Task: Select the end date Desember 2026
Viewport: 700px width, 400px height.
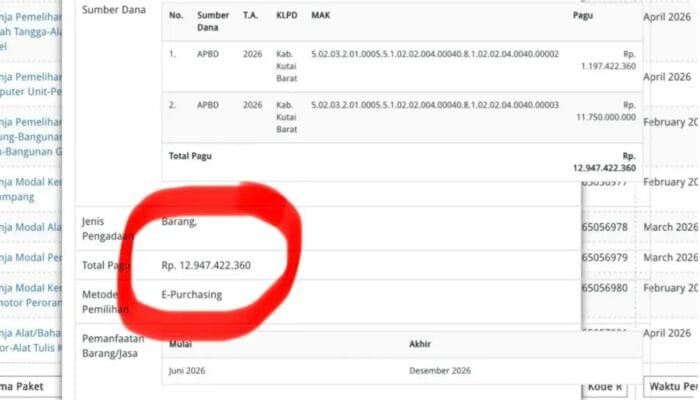Action: point(440,370)
